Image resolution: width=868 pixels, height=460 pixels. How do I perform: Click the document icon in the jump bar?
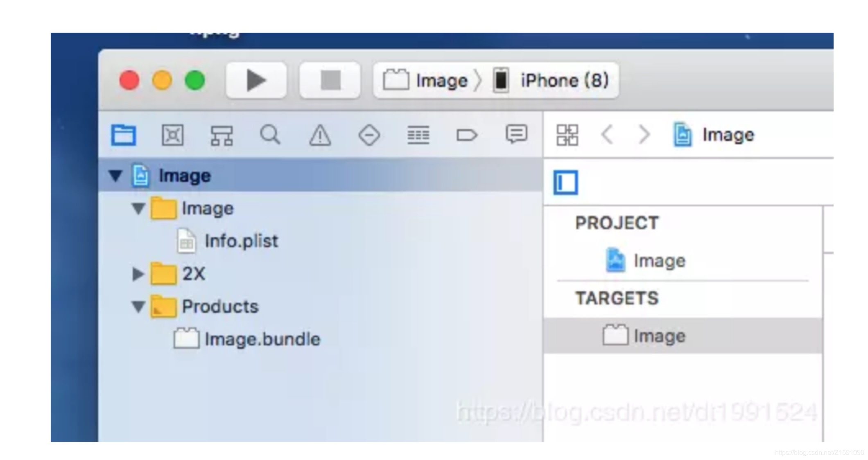683,135
